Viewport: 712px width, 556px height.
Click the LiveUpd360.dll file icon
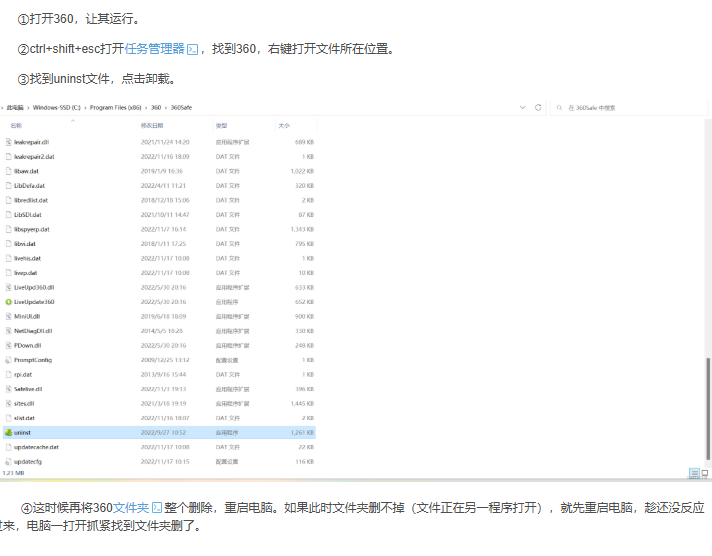click(8, 288)
